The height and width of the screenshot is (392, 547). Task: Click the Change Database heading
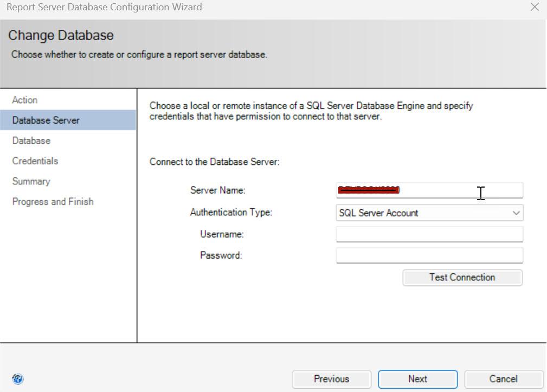pyautogui.click(x=61, y=36)
